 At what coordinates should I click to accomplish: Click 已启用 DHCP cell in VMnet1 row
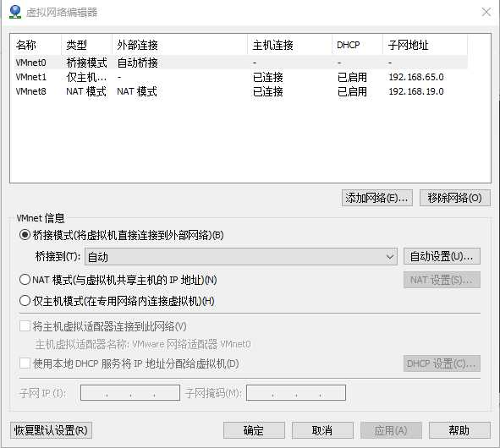352,77
